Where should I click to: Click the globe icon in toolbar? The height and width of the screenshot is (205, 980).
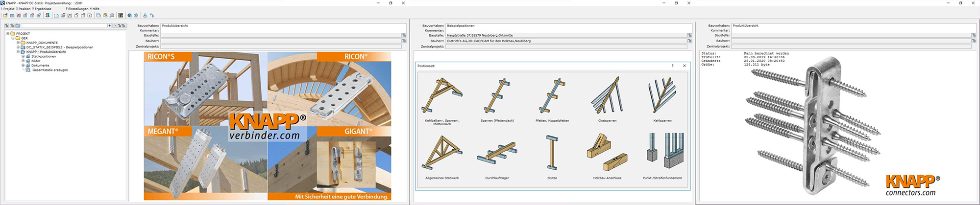point(129,15)
